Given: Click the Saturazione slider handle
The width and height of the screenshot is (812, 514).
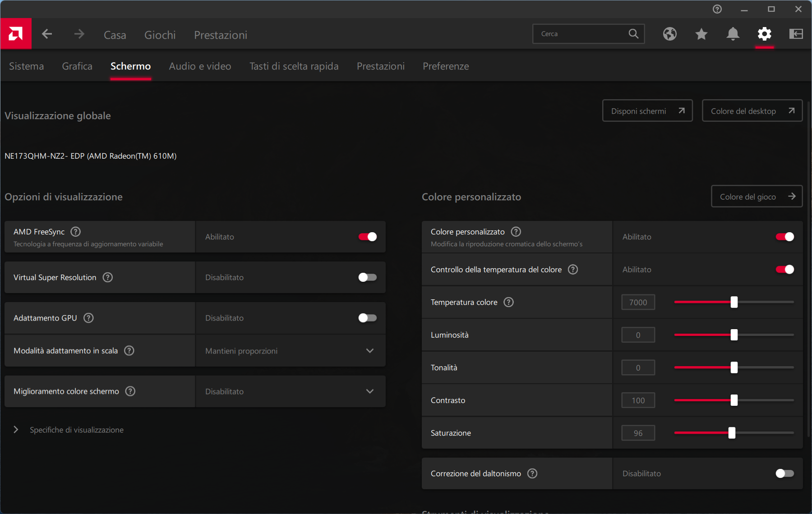Looking at the screenshot, I should point(732,433).
